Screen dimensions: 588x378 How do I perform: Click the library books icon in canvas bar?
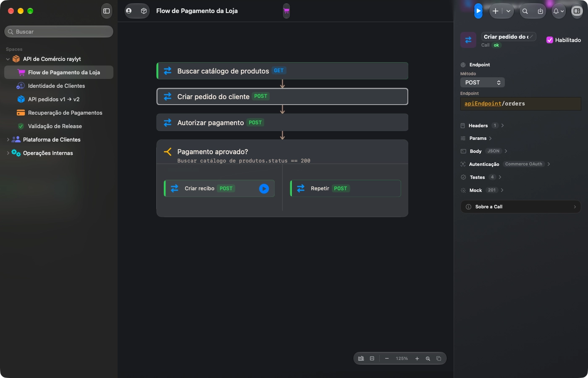coord(361,359)
